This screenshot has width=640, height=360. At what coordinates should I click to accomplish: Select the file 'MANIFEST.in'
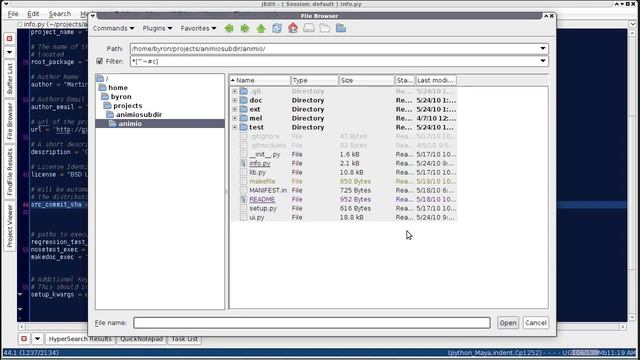click(268, 190)
